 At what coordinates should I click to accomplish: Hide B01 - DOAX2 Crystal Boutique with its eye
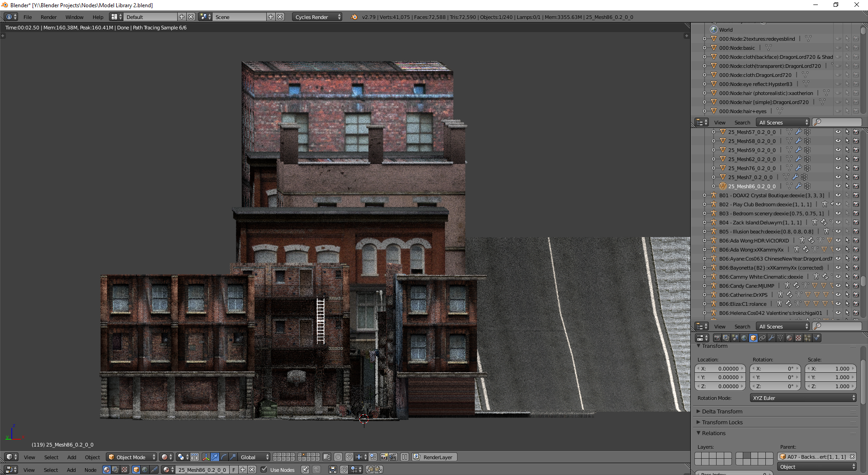(838, 195)
